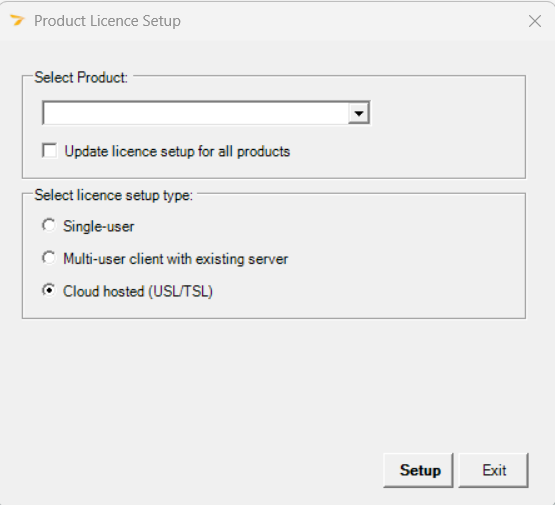Click the black triangle in the product combo box

click(x=359, y=114)
